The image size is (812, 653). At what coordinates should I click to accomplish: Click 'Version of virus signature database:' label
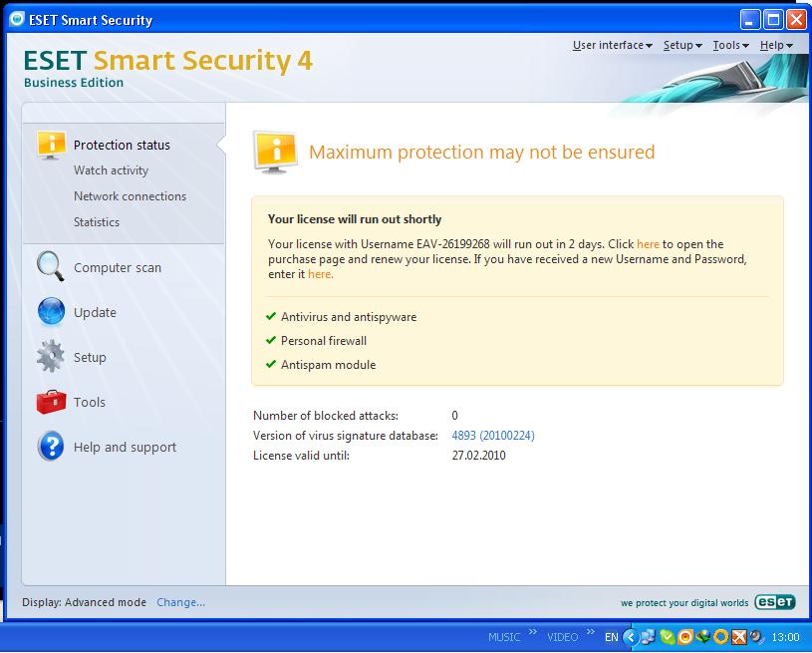point(346,436)
